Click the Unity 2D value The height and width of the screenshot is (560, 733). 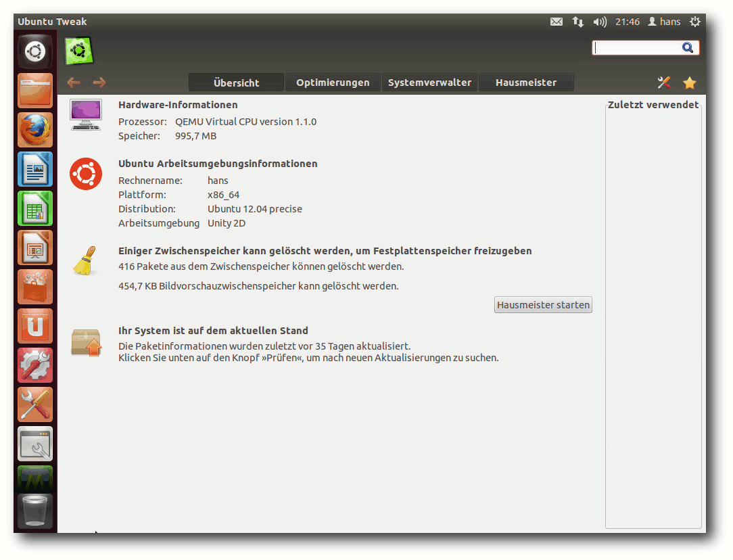[x=227, y=223]
